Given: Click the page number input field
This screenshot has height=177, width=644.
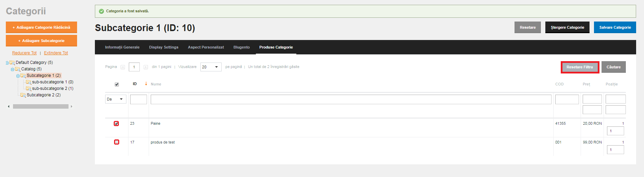Looking at the screenshot, I should click(134, 67).
